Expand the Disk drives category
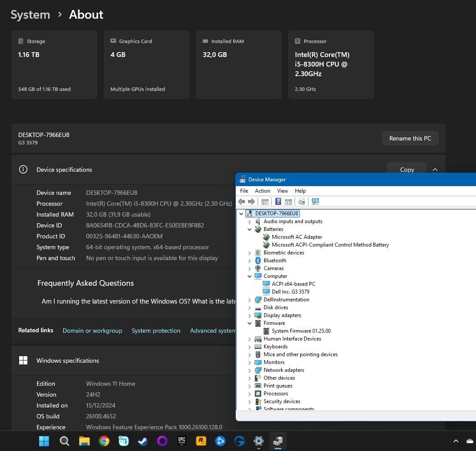The width and height of the screenshot is (476, 451). point(250,308)
